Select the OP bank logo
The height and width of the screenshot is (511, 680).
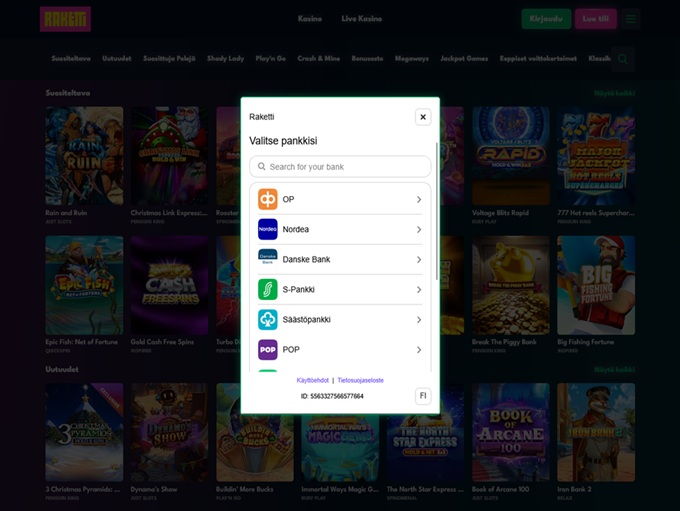pyautogui.click(x=268, y=199)
